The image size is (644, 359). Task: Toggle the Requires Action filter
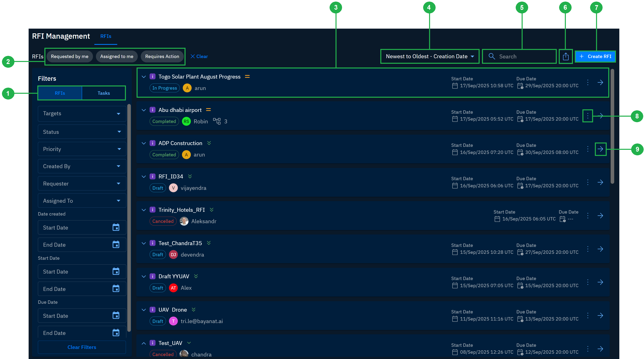click(162, 56)
